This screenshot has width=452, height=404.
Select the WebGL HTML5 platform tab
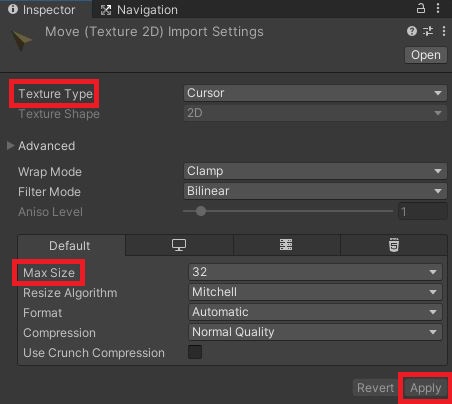[x=394, y=245]
